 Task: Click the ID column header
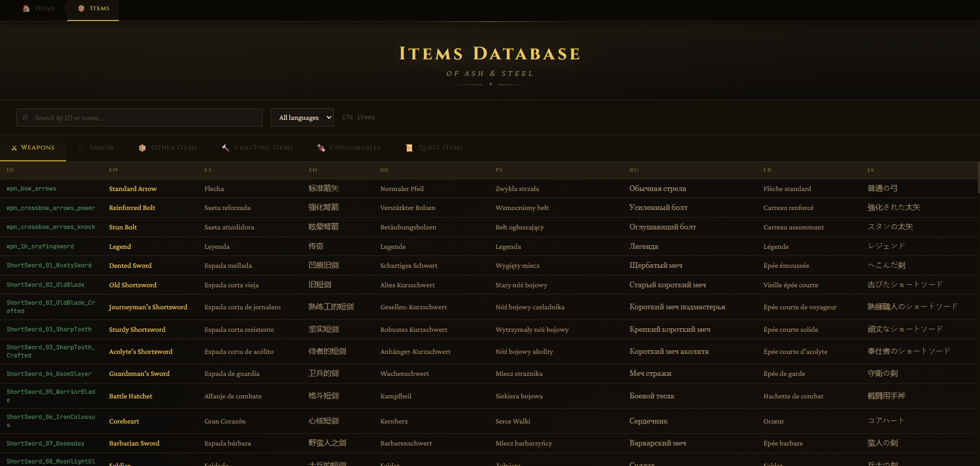[x=10, y=170]
